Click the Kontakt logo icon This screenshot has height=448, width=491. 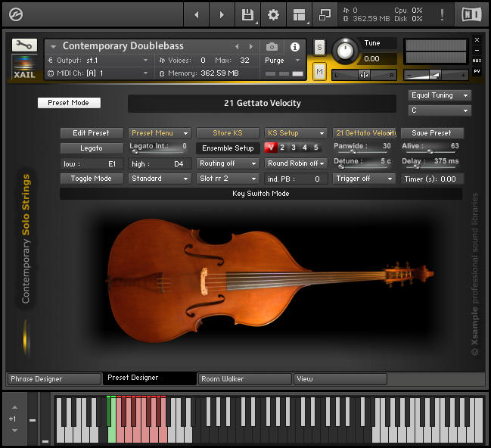(x=16, y=14)
